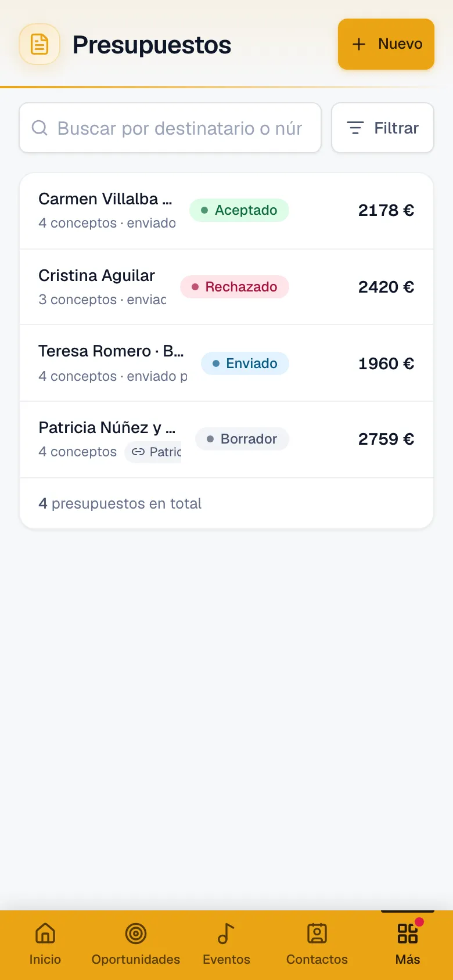Select the Teresa Romero presupuesto row
The image size is (453, 980).
click(227, 363)
